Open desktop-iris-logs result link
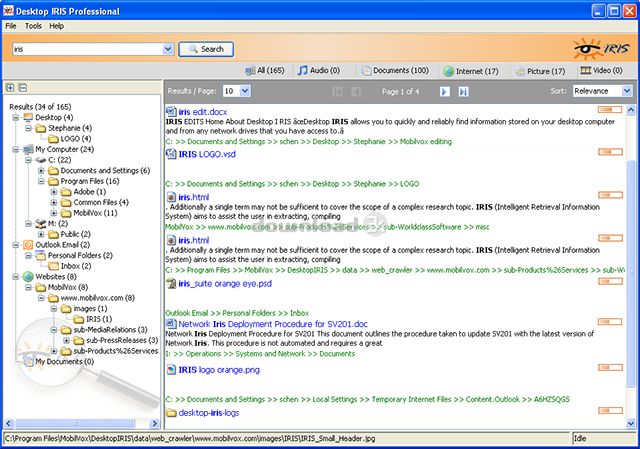This screenshot has height=449, width=640. pos(209,413)
